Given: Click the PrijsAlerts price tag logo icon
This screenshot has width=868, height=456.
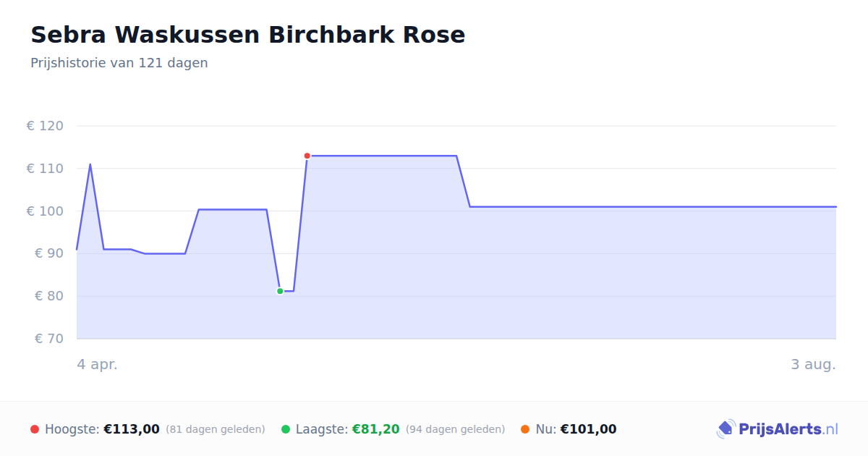Looking at the screenshot, I should (726, 428).
